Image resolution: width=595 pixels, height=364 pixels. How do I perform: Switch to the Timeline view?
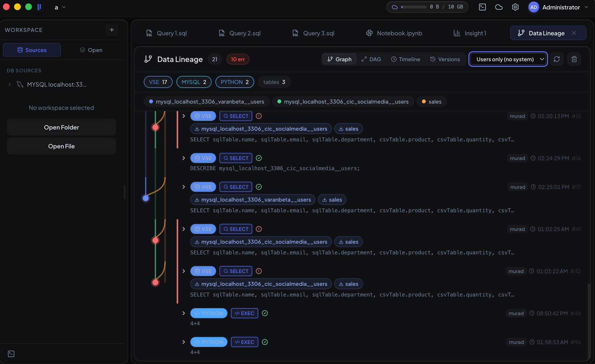tap(406, 59)
